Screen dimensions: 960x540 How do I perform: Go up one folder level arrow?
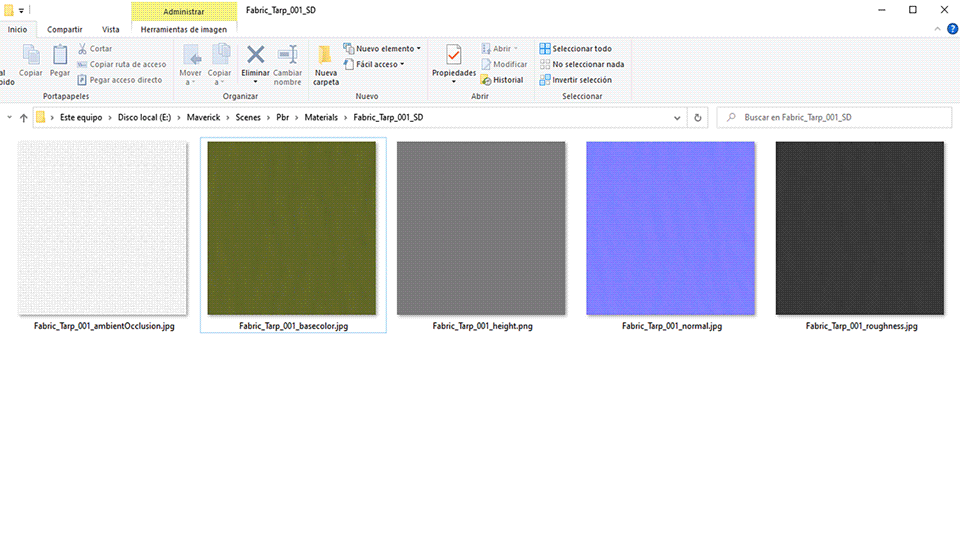pos(24,117)
